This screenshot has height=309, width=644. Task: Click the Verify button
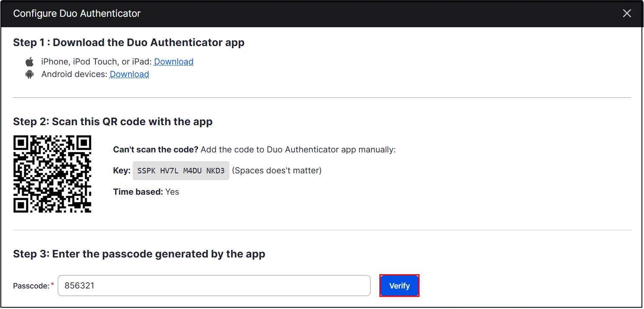[x=399, y=286]
